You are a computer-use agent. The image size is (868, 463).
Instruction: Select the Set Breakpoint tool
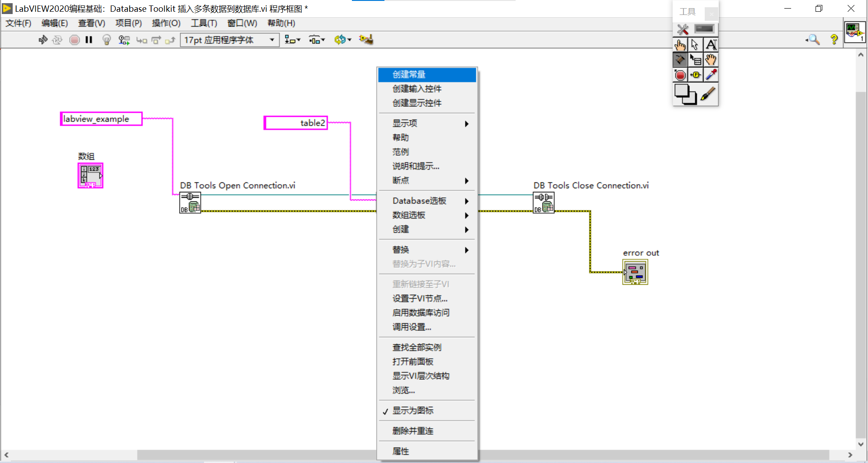[680, 75]
